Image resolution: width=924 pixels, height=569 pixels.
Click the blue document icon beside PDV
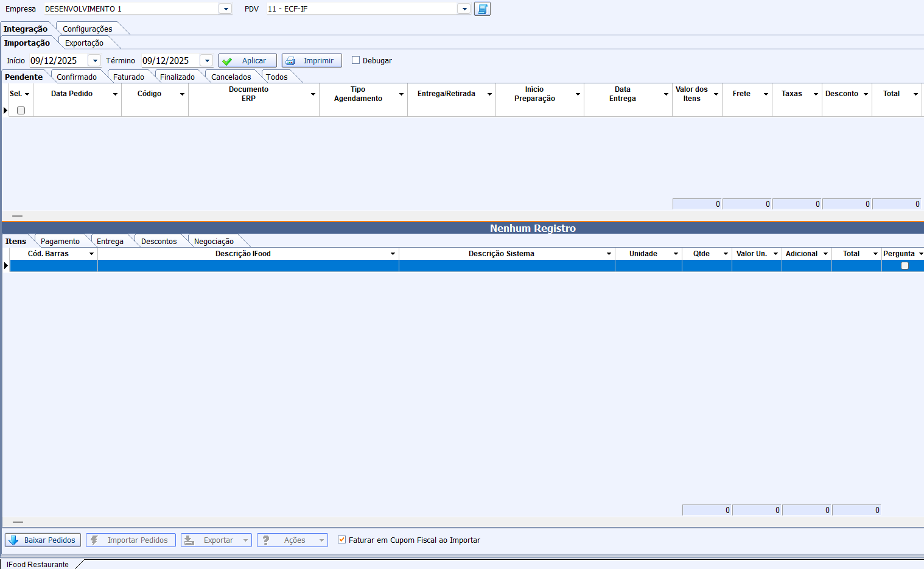click(482, 9)
